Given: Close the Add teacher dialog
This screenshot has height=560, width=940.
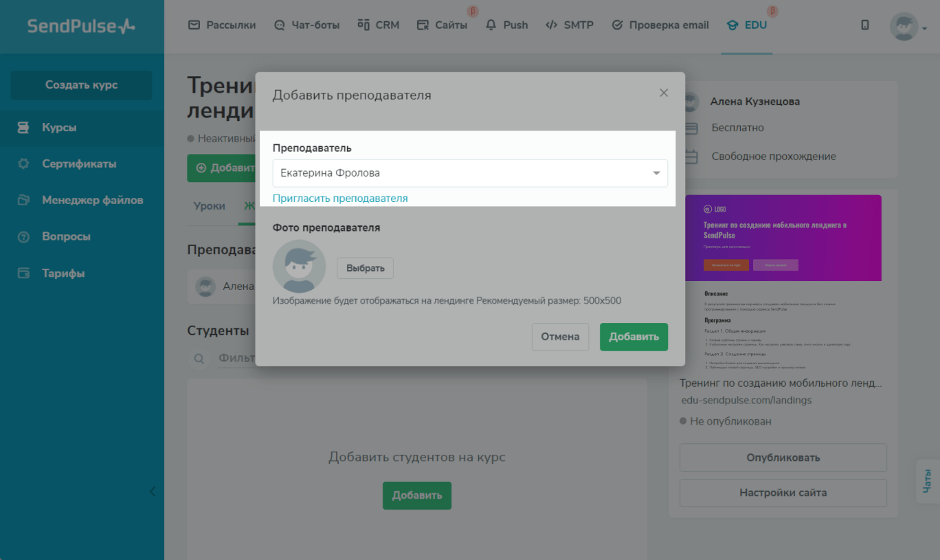Looking at the screenshot, I should [663, 93].
